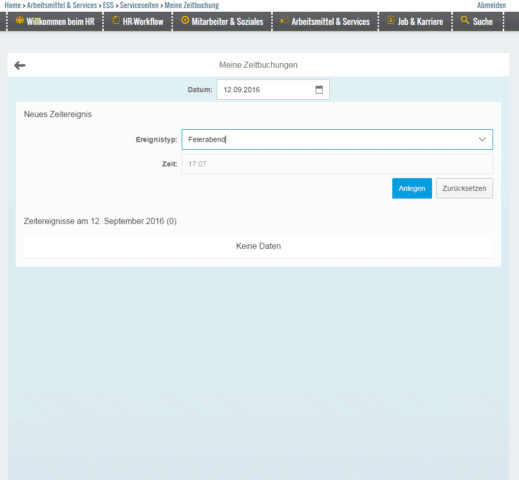Click the Suche magnifier icon
This screenshot has width=519, height=480.
[x=465, y=20]
